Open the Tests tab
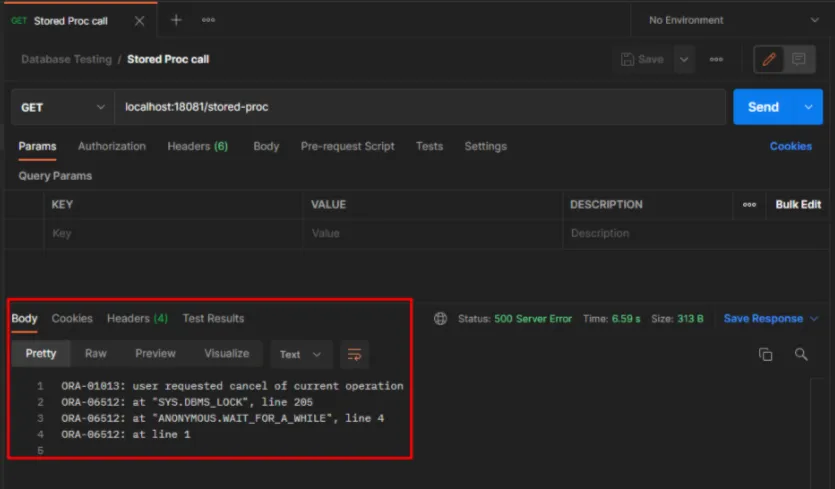This screenshot has width=835, height=489. point(429,146)
